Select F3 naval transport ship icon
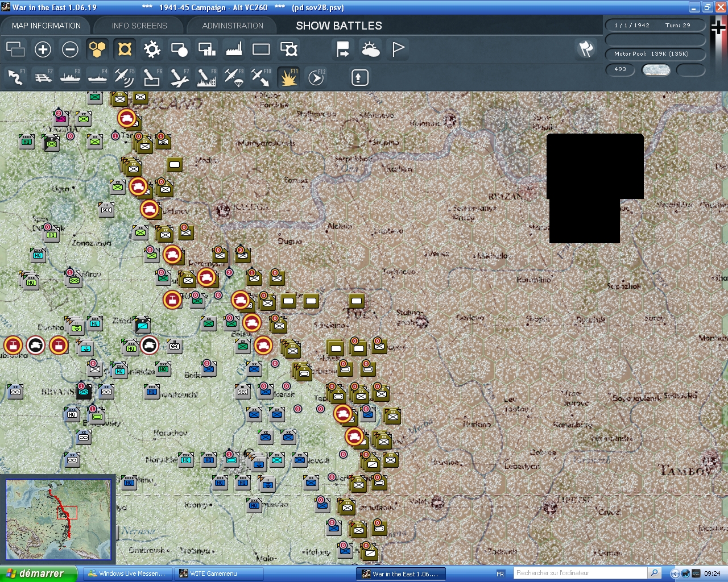Screen dimensions: 728x582 (70, 77)
